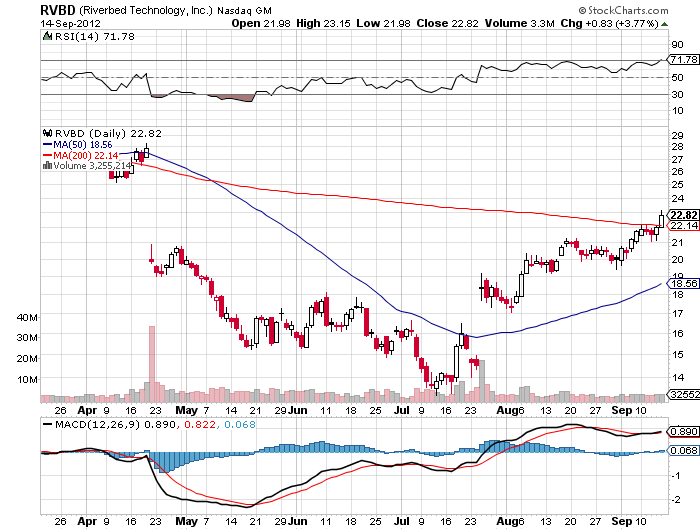
Task: Click the green up-triangle after the Chg value
Action: coord(664,24)
